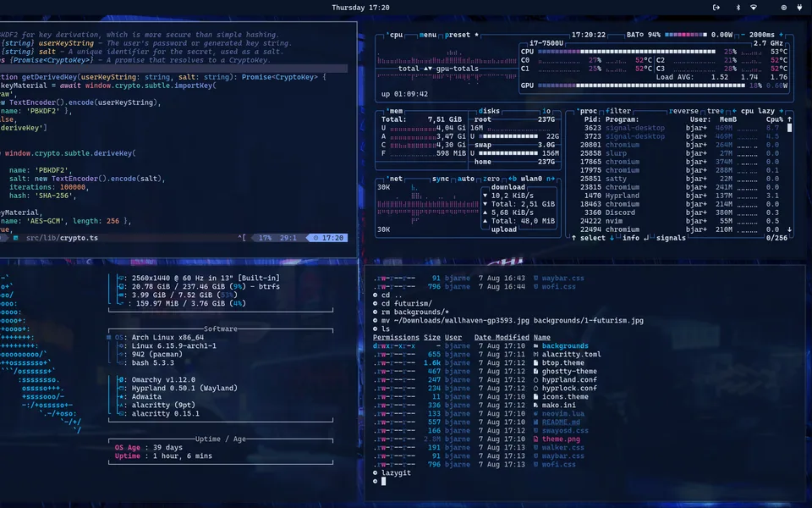Click the file icon beside btop.theme
This screenshot has width=812, height=508.
[536, 363]
